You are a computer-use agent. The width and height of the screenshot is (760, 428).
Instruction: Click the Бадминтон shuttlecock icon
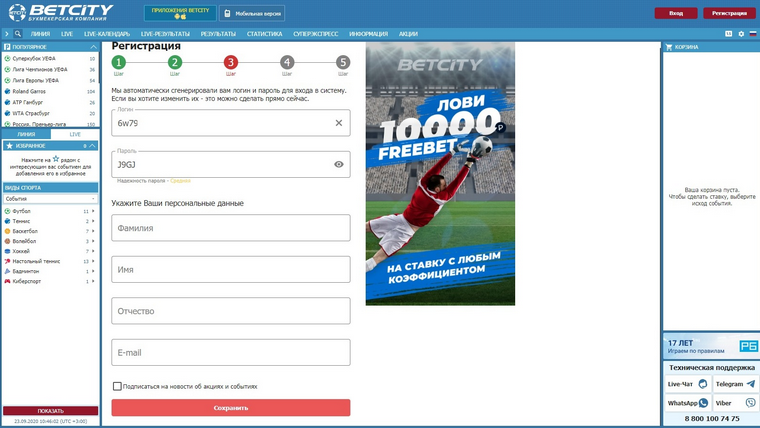[x=7, y=271]
